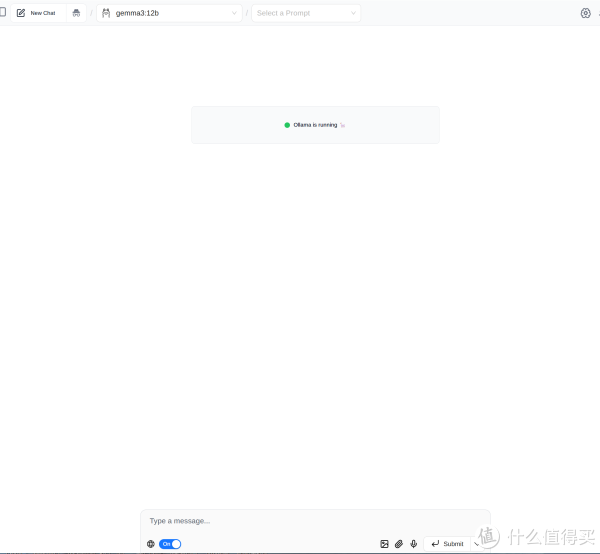Viewport: 600px width, 554px height.
Task: Turn off the web search On switch
Action: pyautogui.click(x=170, y=544)
